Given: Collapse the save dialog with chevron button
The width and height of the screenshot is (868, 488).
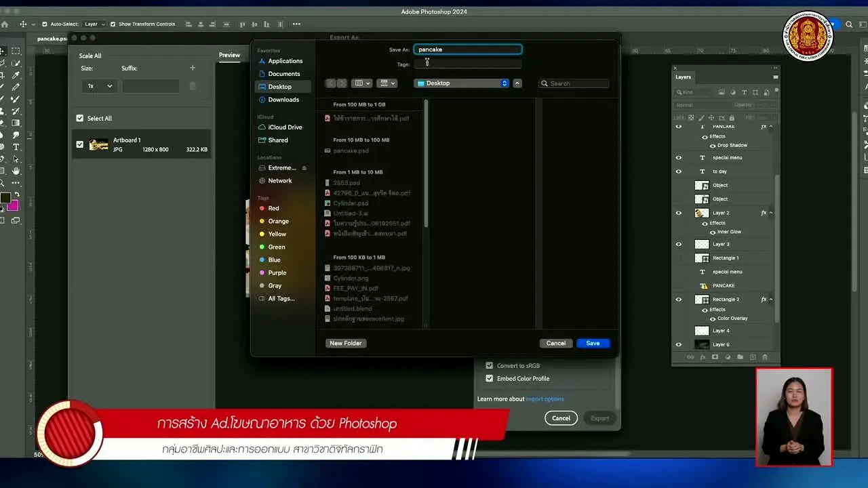Looking at the screenshot, I should coord(517,83).
